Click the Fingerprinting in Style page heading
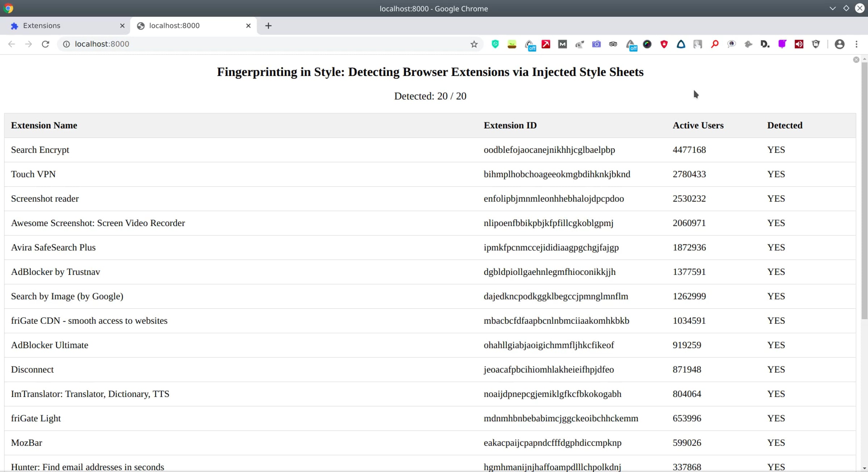 coord(430,72)
